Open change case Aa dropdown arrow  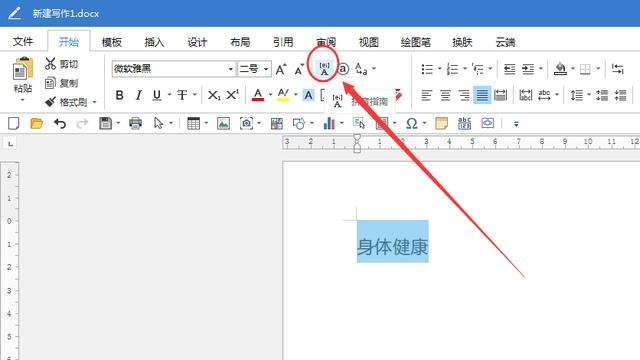tap(374, 69)
